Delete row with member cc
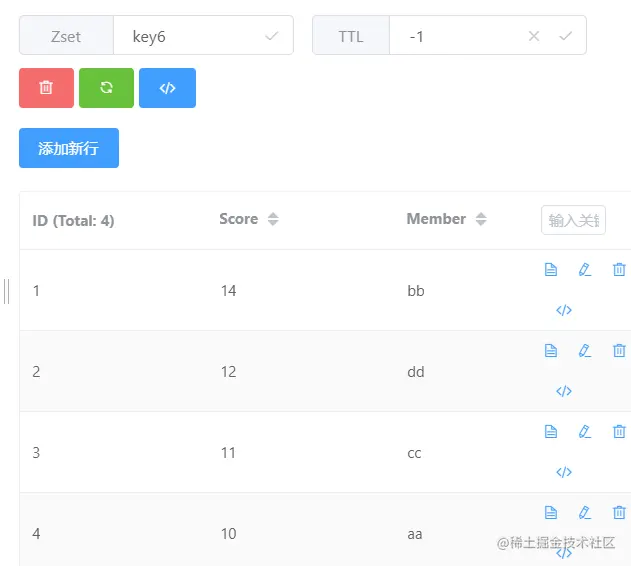Screen dimensions: 631x566 pyautogui.click(x=619, y=432)
